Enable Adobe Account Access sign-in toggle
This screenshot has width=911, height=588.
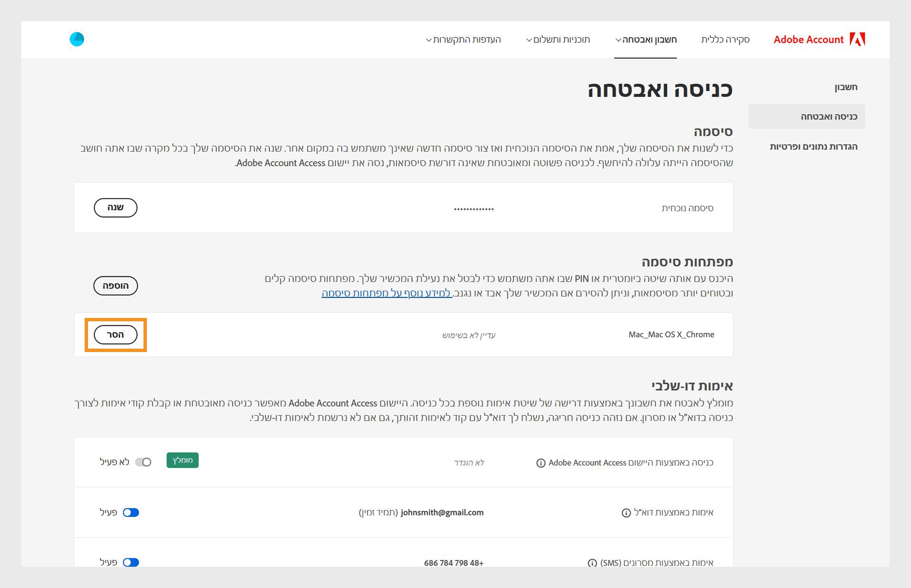143,462
